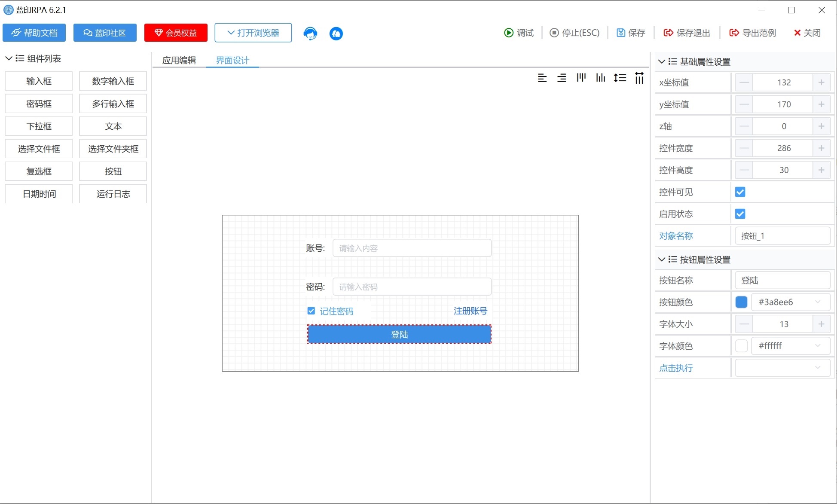Open the 打开浏览器 dropdown
Viewport: 837px width, 504px height.
(253, 33)
